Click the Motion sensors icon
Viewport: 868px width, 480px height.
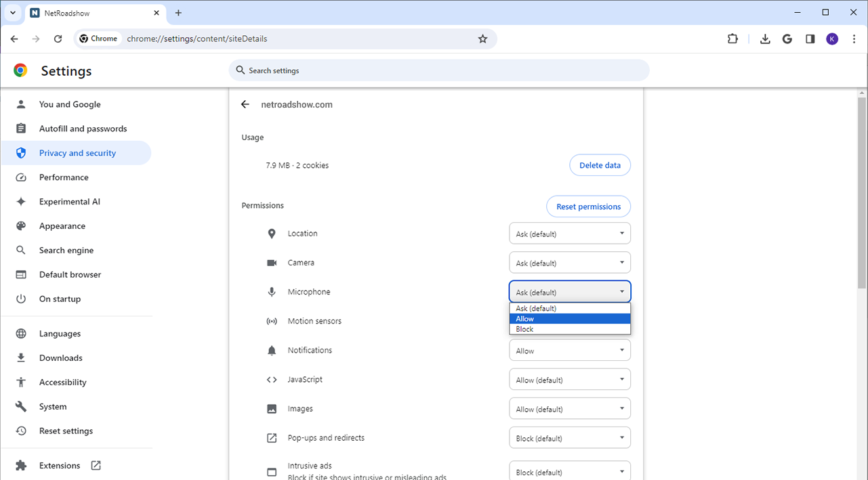coord(272,320)
